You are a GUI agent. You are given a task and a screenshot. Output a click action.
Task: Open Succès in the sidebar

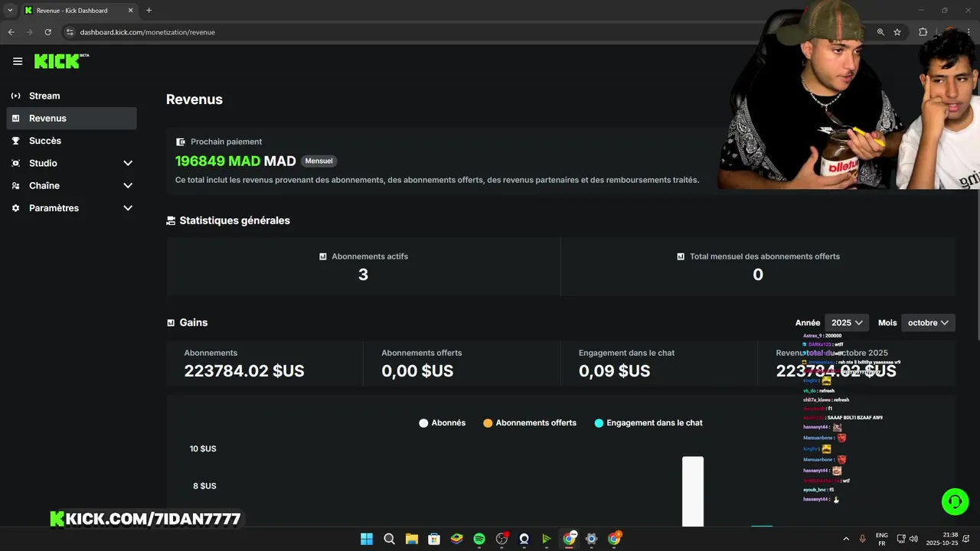(x=71, y=141)
